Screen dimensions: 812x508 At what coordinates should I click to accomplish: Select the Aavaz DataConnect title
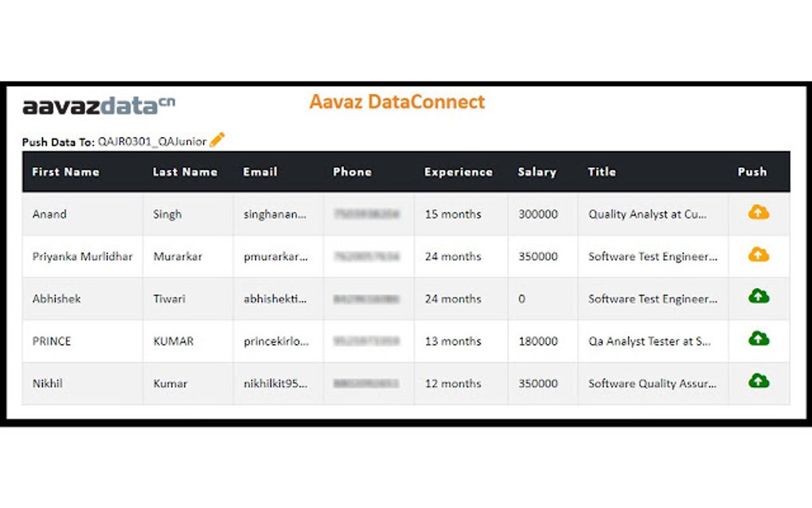click(397, 101)
